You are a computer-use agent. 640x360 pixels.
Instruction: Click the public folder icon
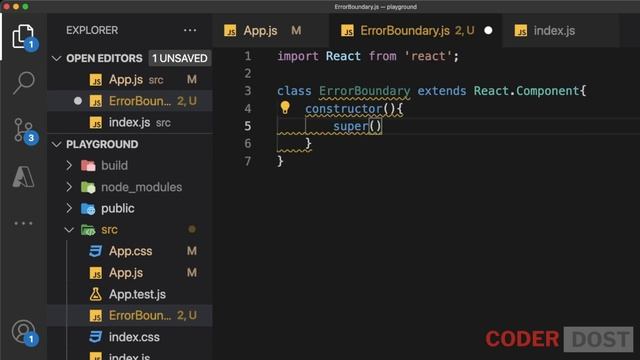point(88,209)
